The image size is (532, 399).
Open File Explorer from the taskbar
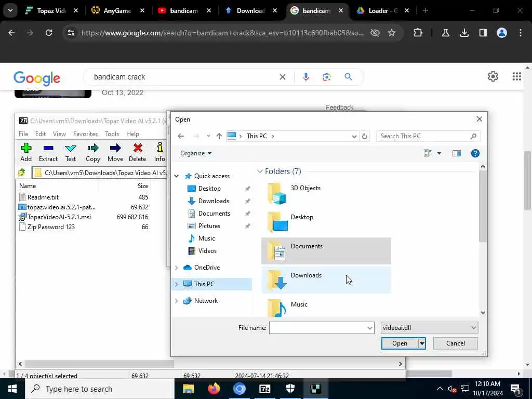188,389
